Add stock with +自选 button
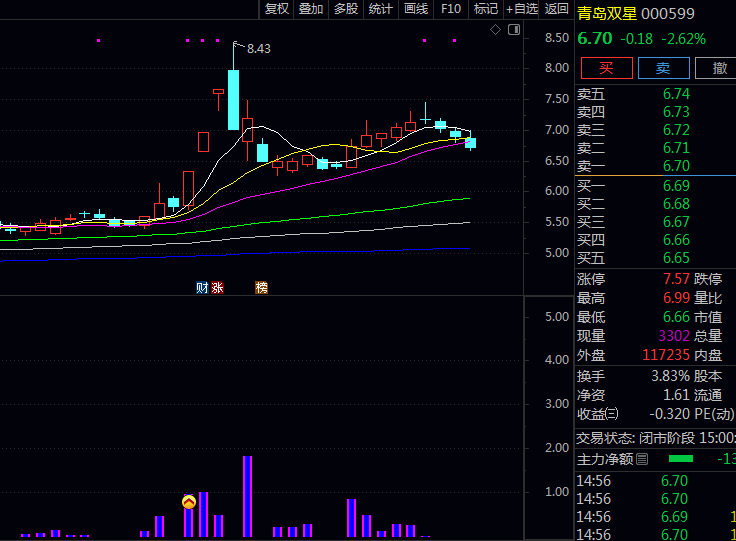736x541 pixels. pyautogui.click(x=522, y=9)
